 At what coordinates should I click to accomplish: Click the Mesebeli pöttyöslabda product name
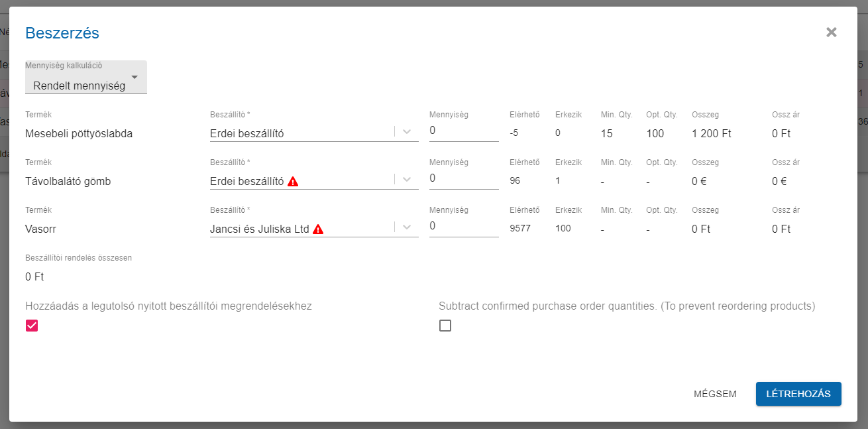coord(79,133)
